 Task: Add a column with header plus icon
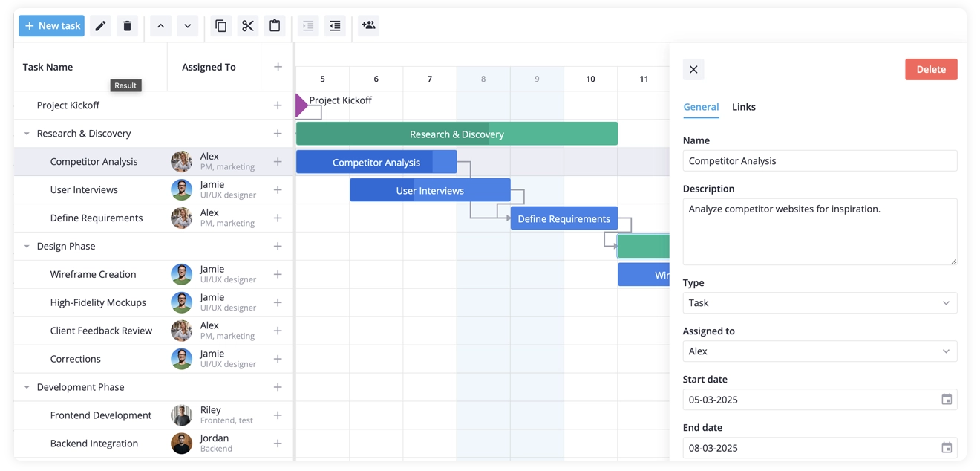point(278,67)
